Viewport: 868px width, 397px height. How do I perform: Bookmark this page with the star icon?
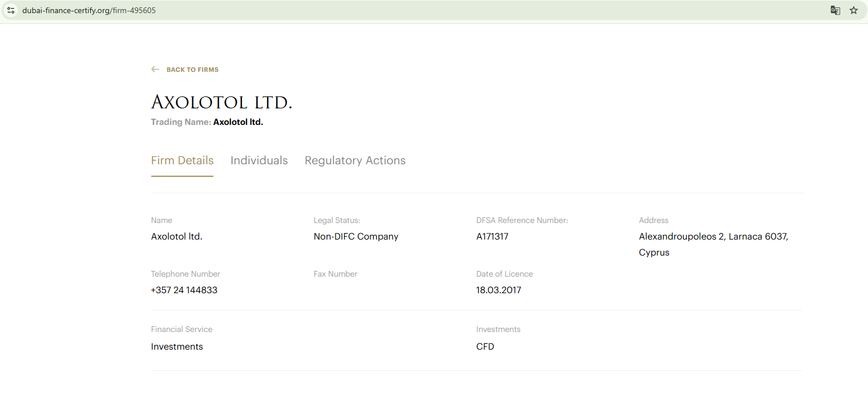click(854, 10)
